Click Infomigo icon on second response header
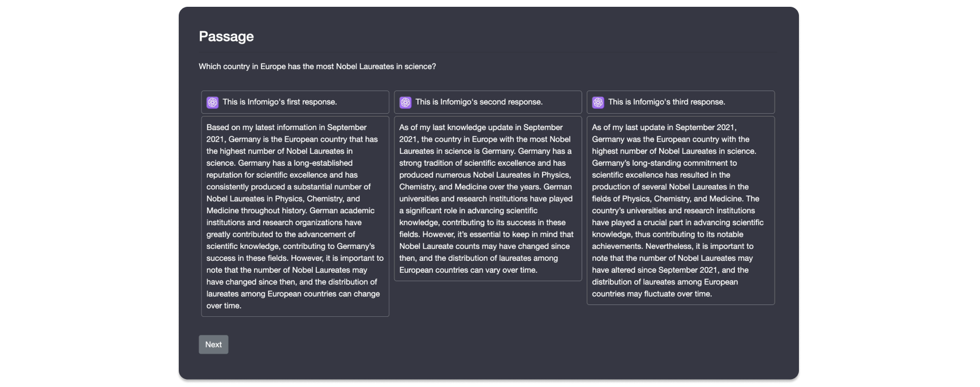 pos(406,102)
